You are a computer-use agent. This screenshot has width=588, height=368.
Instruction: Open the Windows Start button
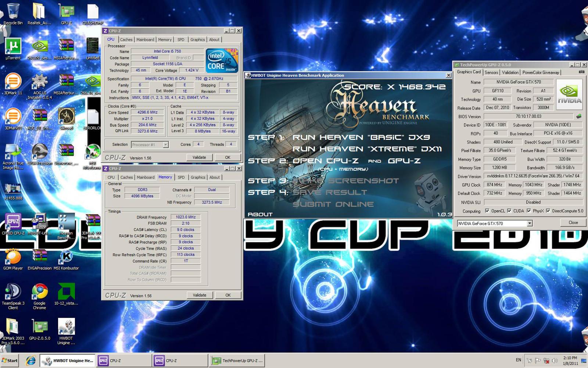click(10, 361)
